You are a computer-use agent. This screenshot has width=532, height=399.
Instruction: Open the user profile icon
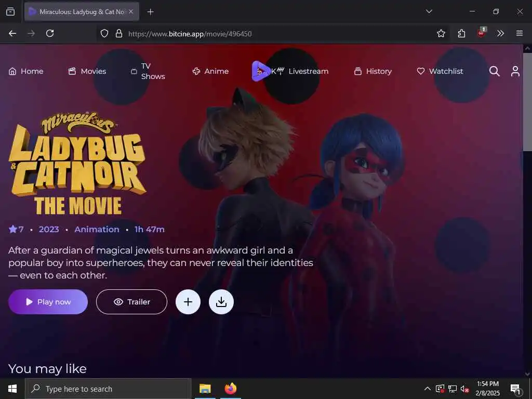tap(515, 71)
